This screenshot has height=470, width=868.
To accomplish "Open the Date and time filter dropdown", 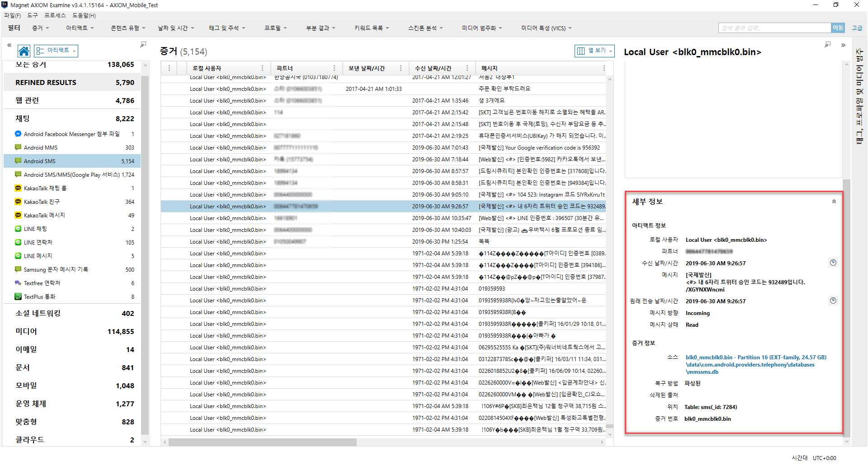I will [x=176, y=28].
